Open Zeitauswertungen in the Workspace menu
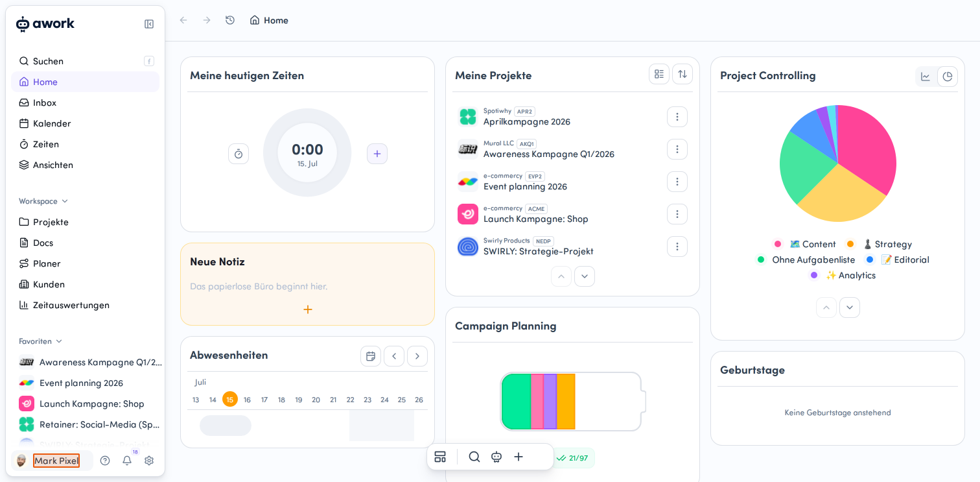This screenshot has height=482, width=980. coord(85,305)
